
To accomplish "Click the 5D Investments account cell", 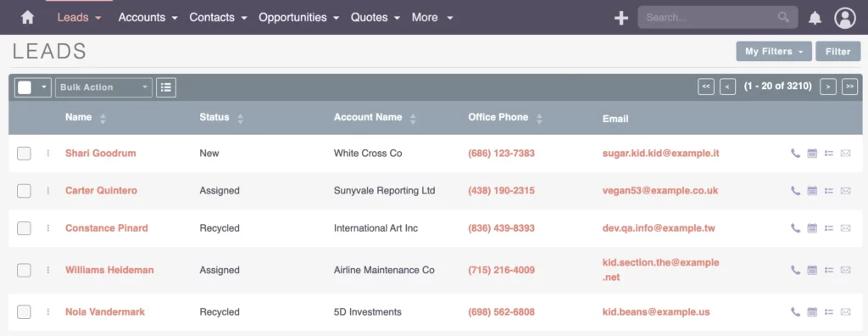I will click(x=368, y=311).
